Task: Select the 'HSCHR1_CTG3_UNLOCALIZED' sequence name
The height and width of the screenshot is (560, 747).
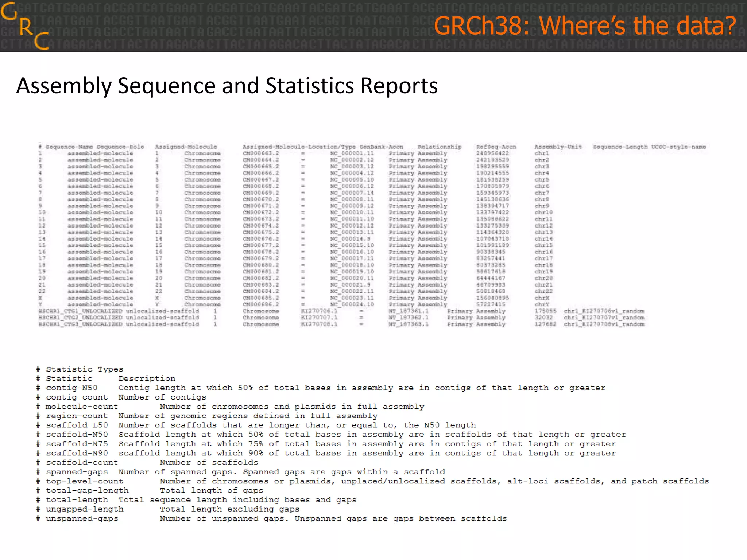Action: tap(80, 324)
